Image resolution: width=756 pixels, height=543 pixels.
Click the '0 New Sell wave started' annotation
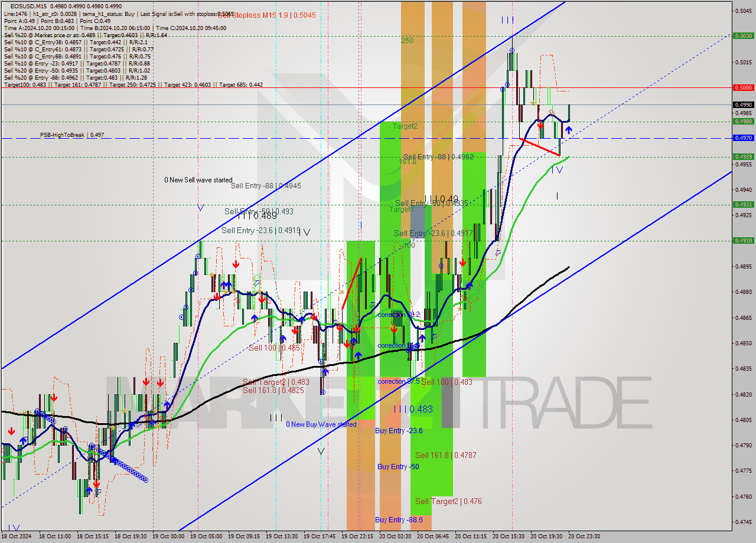pos(198,180)
